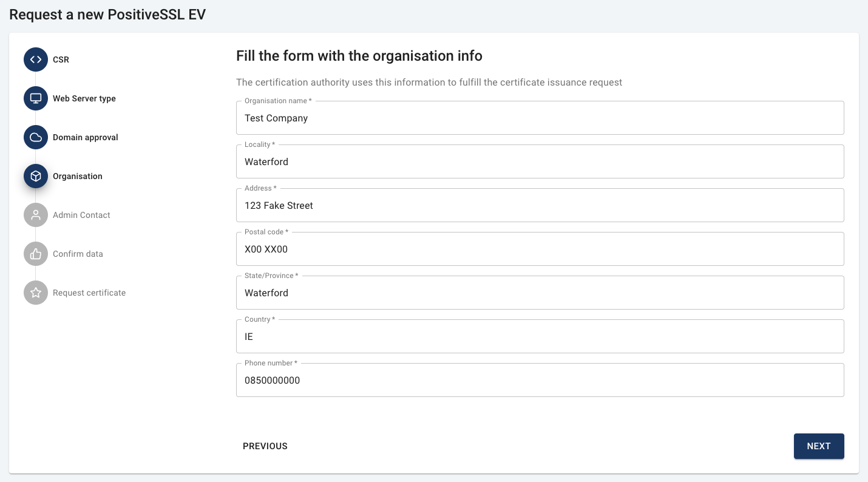The width and height of the screenshot is (868, 482).
Task: Click the Request certificate star icon
Action: [36, 293]
